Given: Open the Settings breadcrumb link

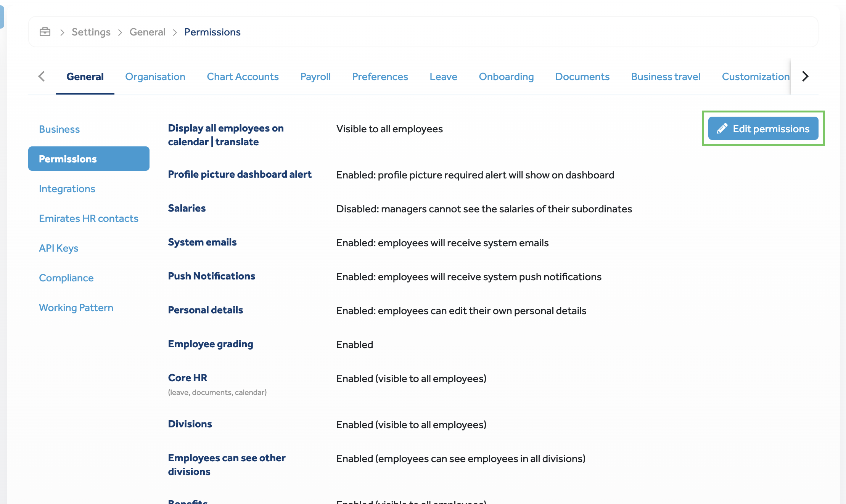Looking at the screenshot, I should pos(91,32).
